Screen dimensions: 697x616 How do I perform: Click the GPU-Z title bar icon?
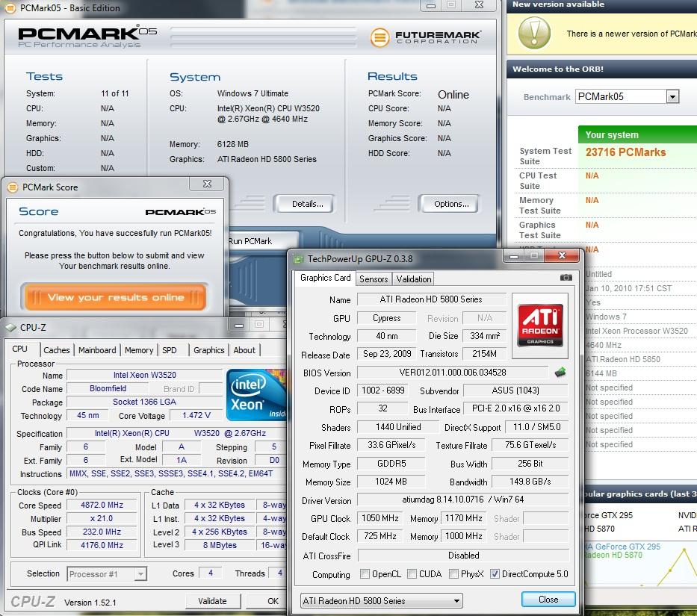click(x=298, y=258)
